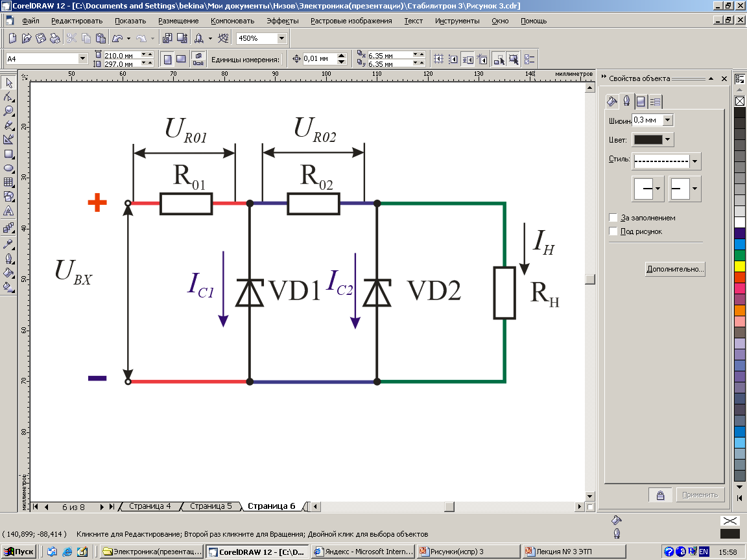
Task: Select the Smart Drawing tool
Action: tap(8, 140)
